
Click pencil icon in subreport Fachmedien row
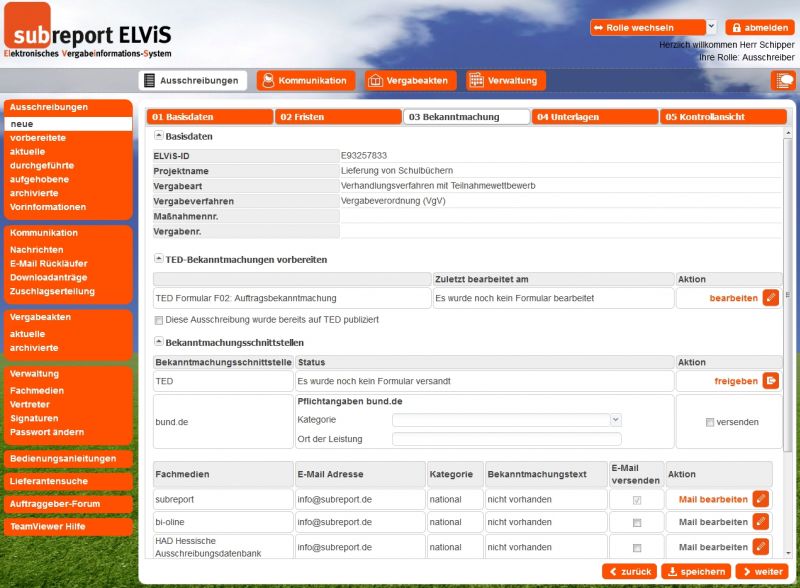tap(760, 499)
